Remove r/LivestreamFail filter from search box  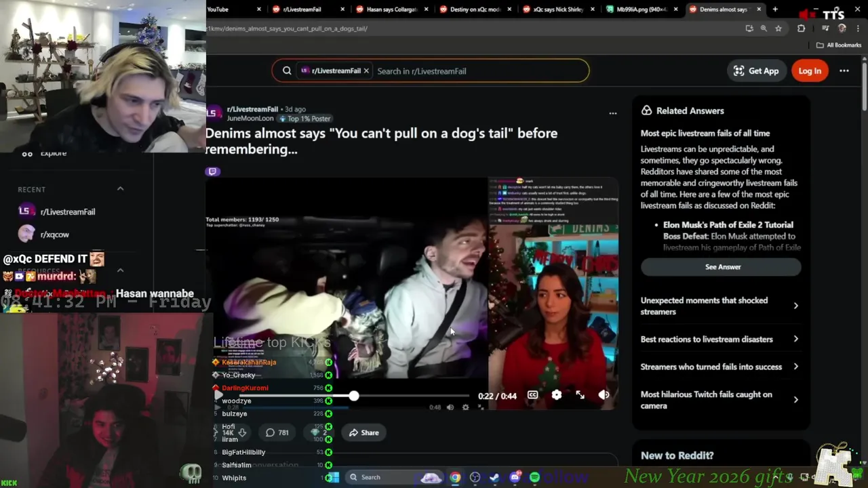click(x=366, y=70)
